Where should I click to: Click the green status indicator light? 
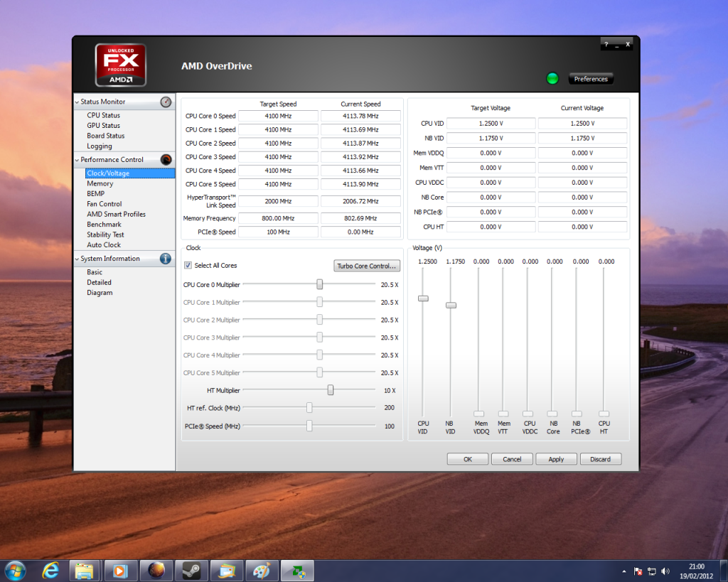pyautogui.click(x=552, y=78)
